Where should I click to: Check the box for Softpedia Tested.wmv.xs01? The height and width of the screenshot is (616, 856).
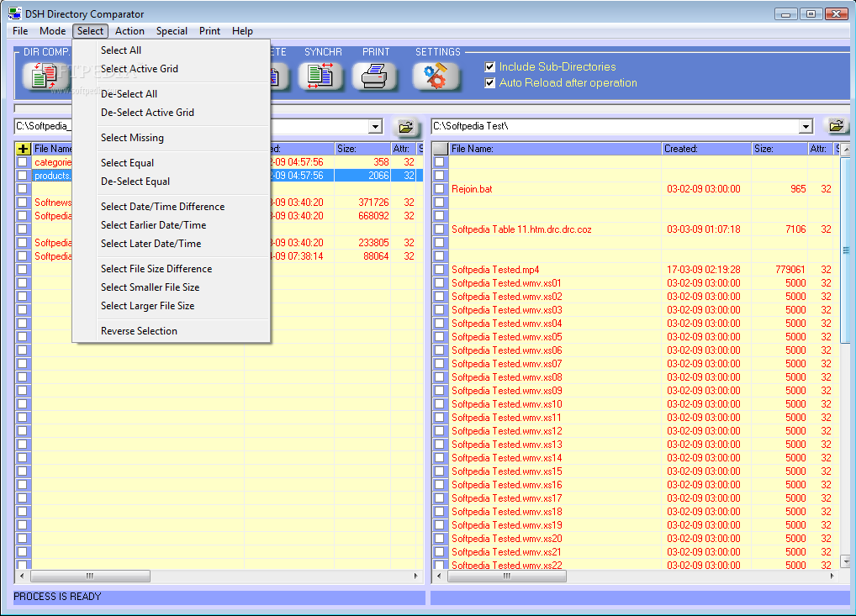coord(440,283)
